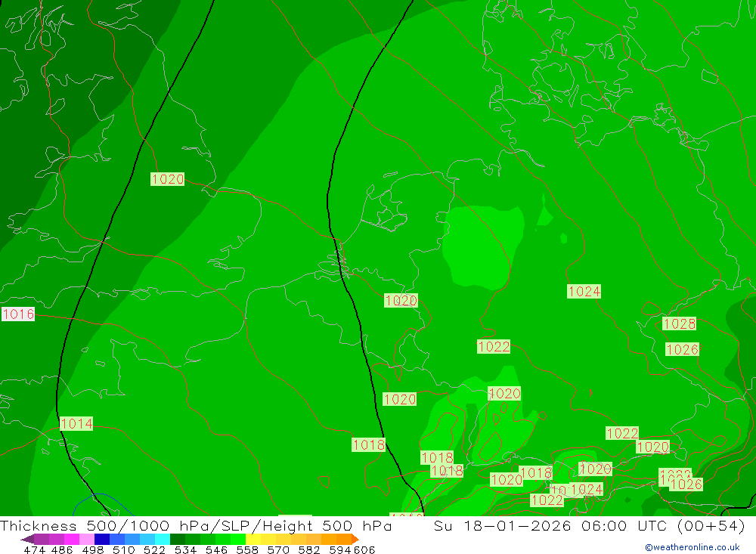This screenshot has height=554, width=756.
Task: Click the 510 legend value
Action: 123,549
